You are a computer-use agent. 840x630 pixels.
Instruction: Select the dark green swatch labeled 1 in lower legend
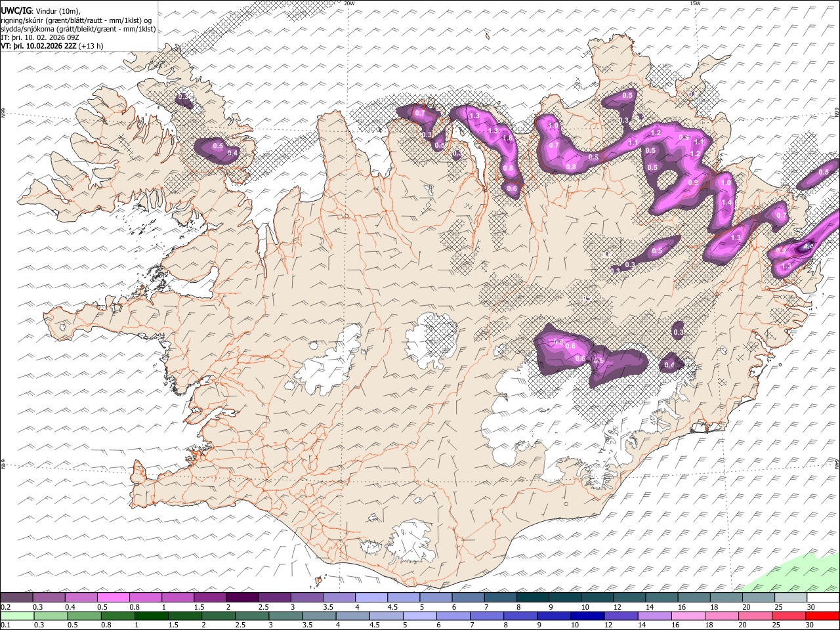coord(152,616)
